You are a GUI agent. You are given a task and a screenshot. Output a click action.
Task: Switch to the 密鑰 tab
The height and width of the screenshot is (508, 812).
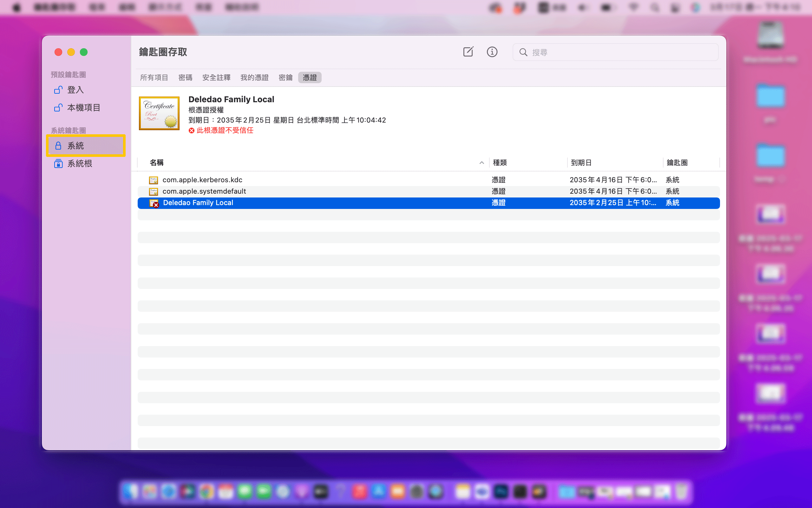[285, 77]
